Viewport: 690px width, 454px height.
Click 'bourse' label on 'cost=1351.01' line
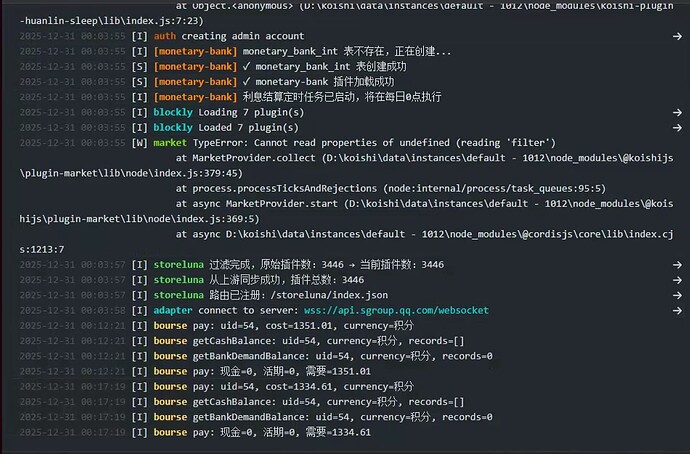point(170,326)
